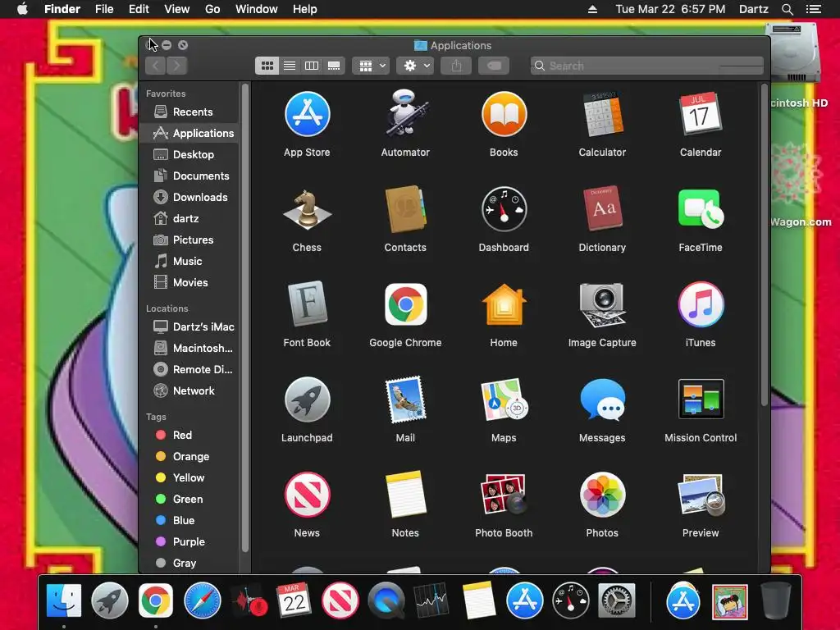Select the iTunes app icon
This screenshot has width=840, height=630.
coord(701,304)
